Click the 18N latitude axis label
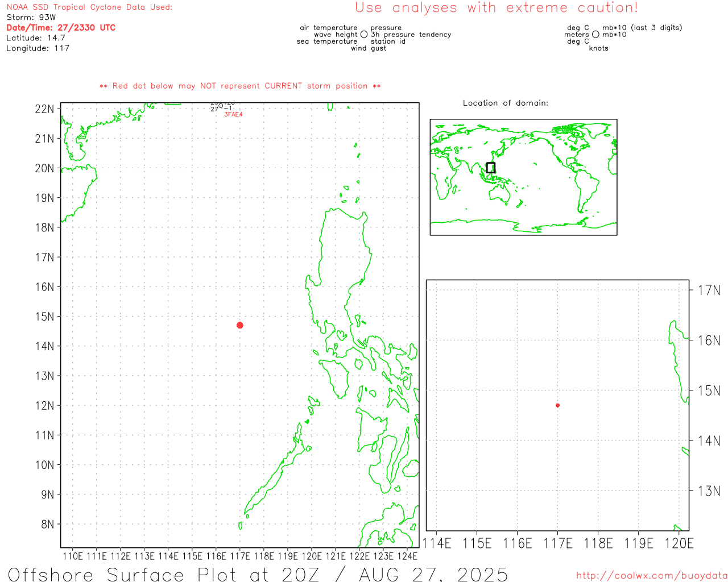Screen dimensions: 728x582 45,227
